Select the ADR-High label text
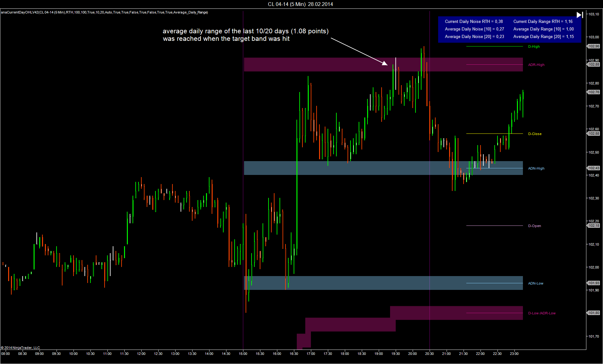Viewport: 603px width, 364px height. tap(536, 65)
